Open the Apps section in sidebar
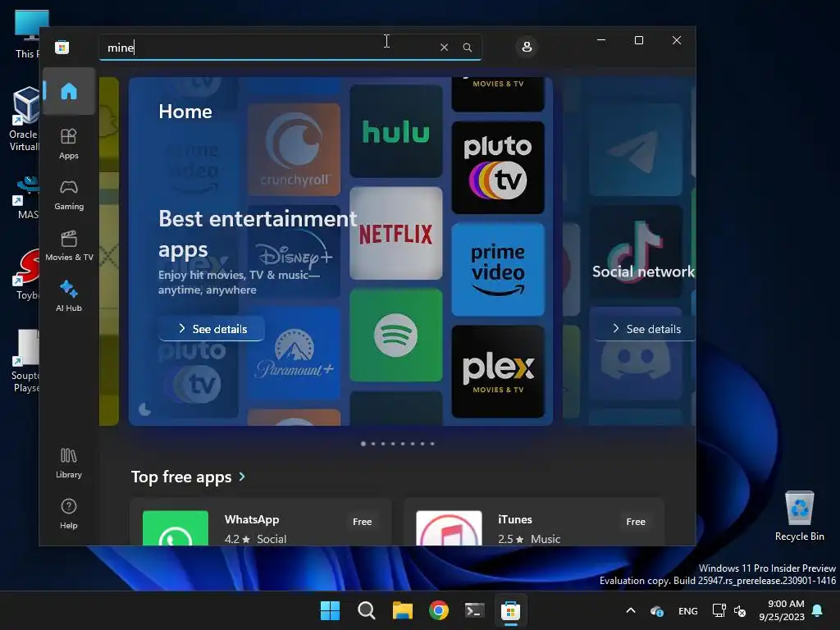 pos(69,144)
